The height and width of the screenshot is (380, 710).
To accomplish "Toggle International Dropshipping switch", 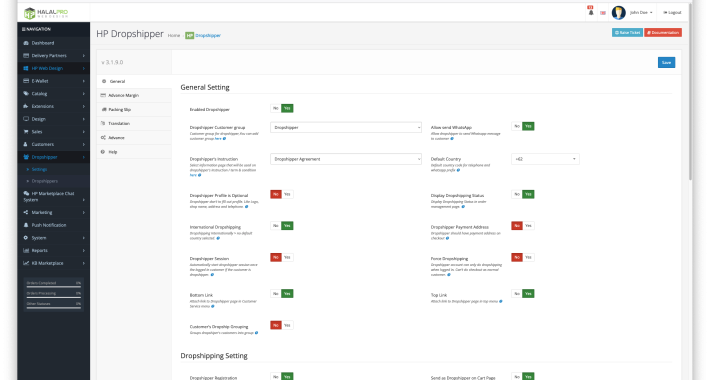I will pyautogui.click(x=282, y=226).
